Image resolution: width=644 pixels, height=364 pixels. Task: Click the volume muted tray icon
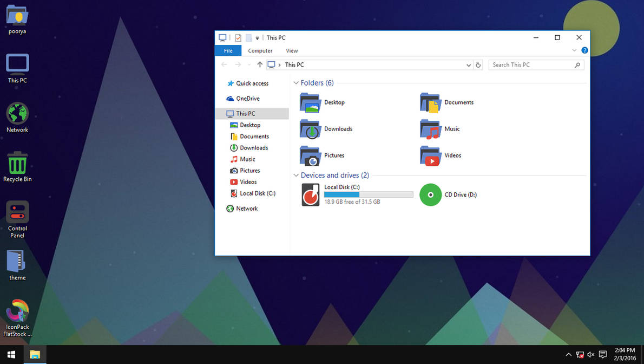coord(591,355)
